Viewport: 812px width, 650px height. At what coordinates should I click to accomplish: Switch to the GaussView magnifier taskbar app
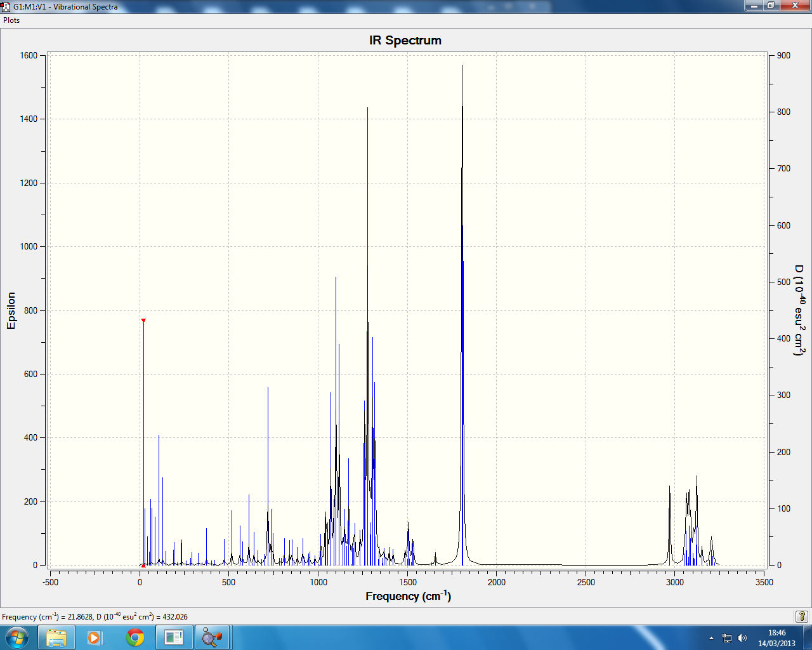[x=212, y=637]
